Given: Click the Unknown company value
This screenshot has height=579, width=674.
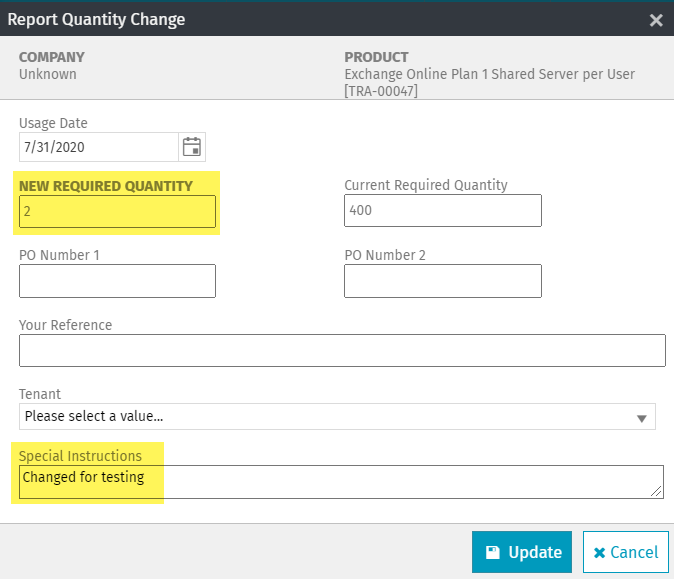Looking at the screenshot, I should [48, 74].
